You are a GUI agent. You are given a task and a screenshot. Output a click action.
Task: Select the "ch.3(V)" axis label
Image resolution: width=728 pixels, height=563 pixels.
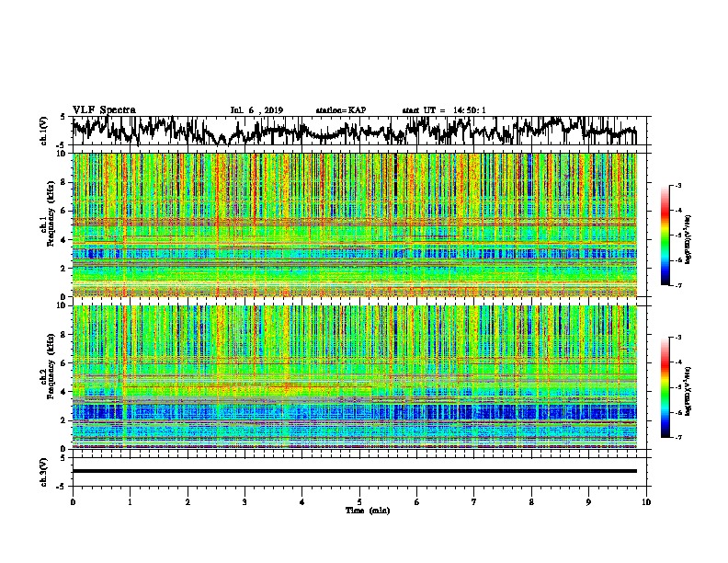point(44,473)
